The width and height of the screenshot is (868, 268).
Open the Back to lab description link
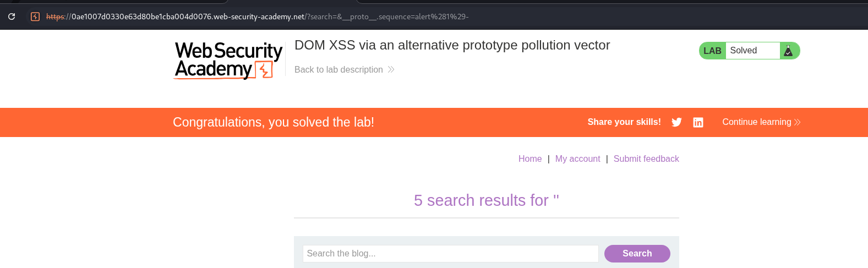coord(339,69)
